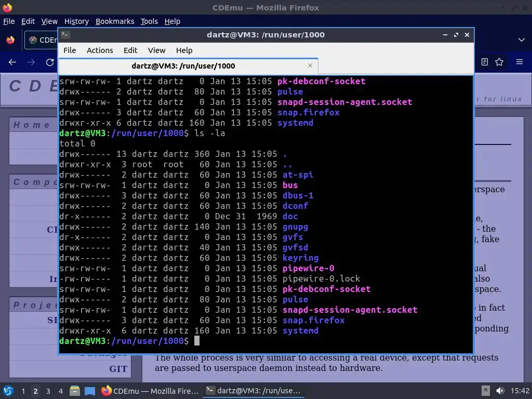Open the terminal Help menu
The height and width of the screenshot is (399, 532).
tap(184, 50)
